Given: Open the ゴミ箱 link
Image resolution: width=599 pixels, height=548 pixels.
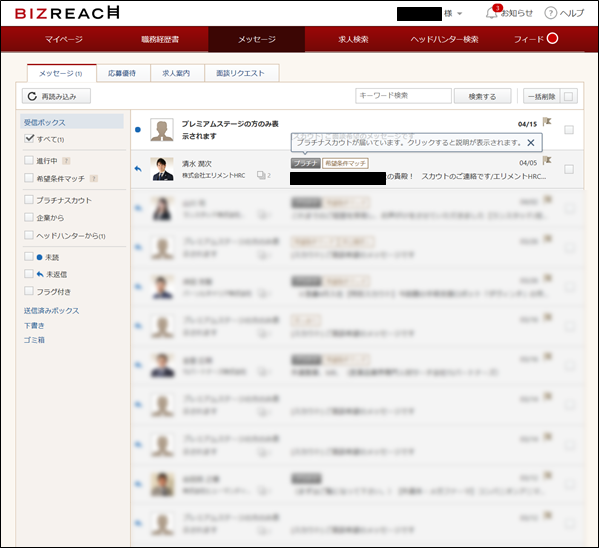Looking at the screenshot, I should pyautogui.click(x=34, y=340).
